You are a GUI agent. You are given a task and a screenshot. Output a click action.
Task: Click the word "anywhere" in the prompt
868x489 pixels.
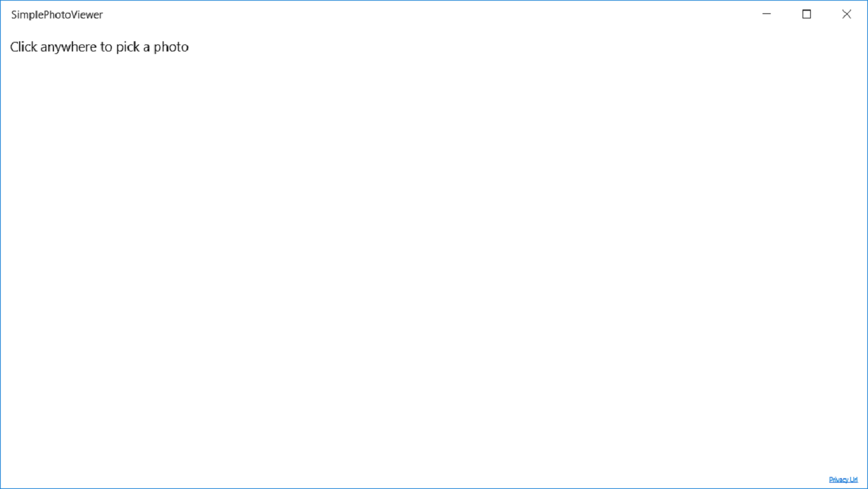point(69,48)
